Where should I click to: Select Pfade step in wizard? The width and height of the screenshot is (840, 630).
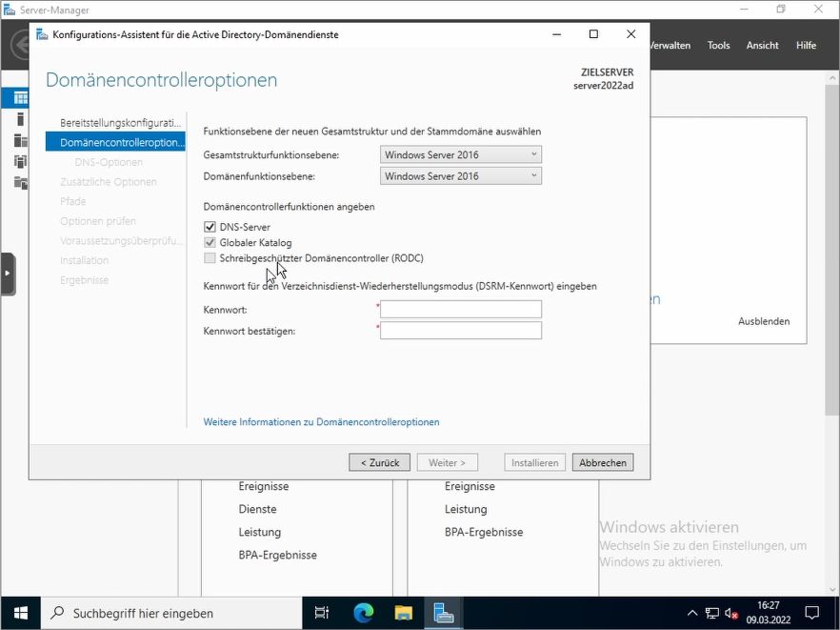click(72, 201)
